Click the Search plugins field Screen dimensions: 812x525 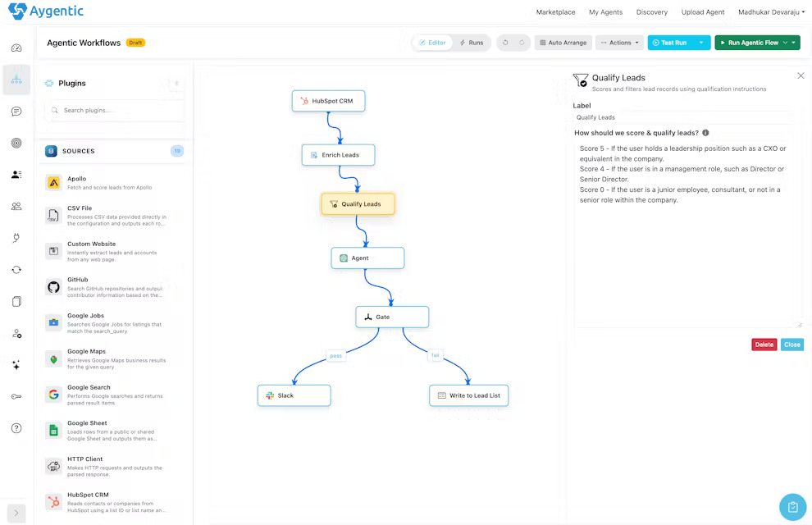(115, 110)
